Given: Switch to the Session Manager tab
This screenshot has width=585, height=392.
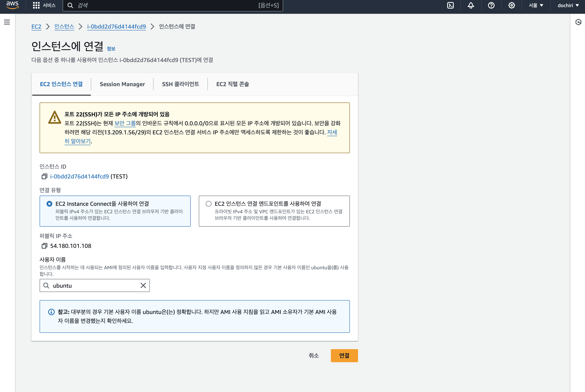Looking at the screenshot, I should [x=122, y=84].
